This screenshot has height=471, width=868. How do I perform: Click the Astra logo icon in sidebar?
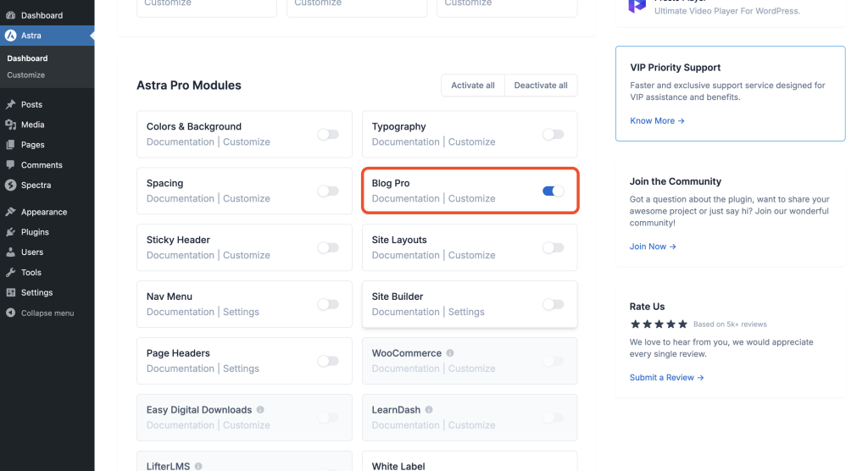(10, 36)
